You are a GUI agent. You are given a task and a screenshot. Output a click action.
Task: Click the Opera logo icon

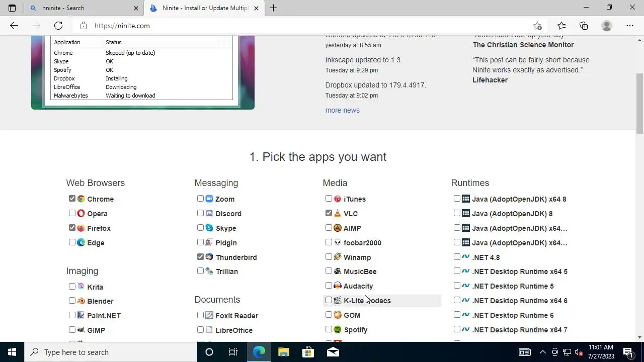click(81, 214)
